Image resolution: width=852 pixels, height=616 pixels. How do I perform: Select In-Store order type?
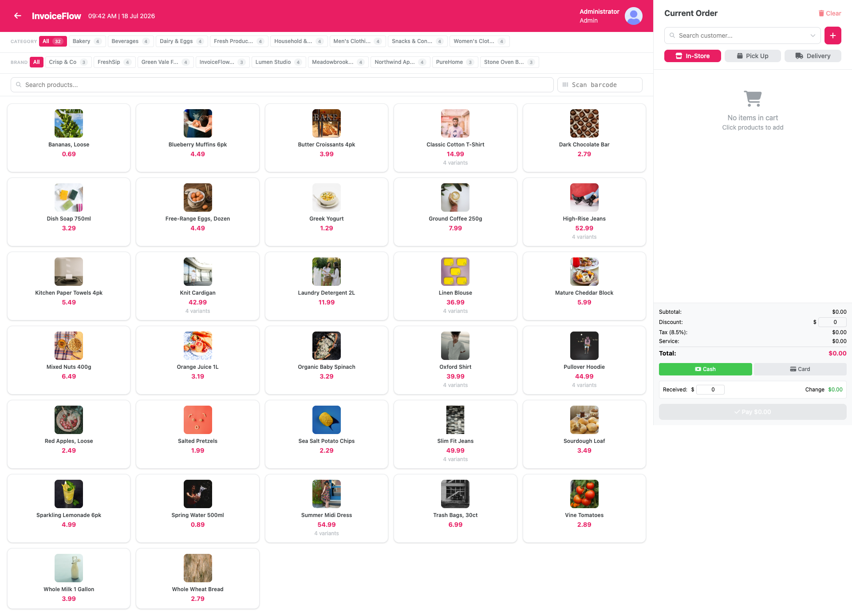point(692,56)
